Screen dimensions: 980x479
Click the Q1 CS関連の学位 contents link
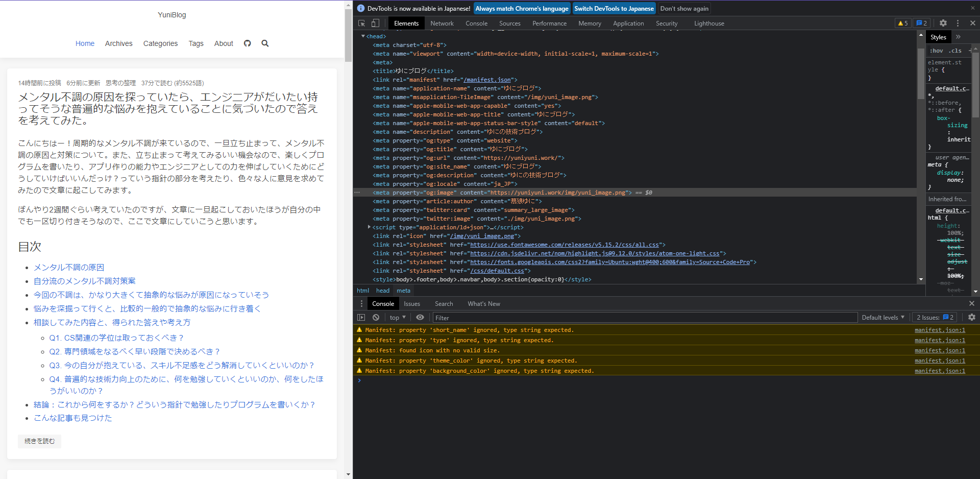(x=116, y=338)
